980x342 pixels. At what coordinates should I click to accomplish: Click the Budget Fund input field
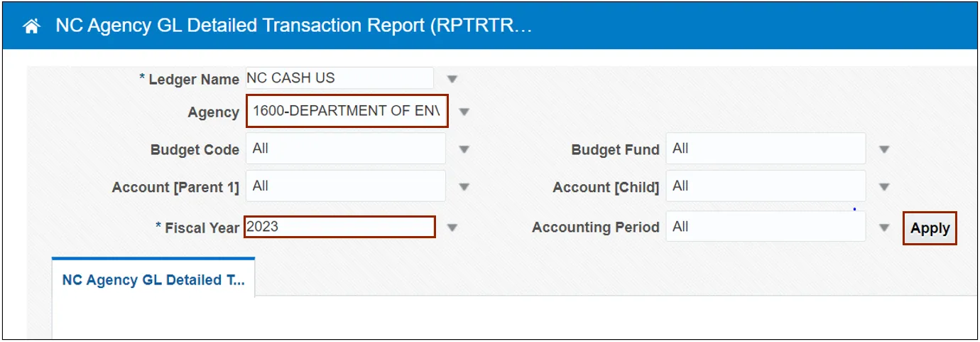766,149
